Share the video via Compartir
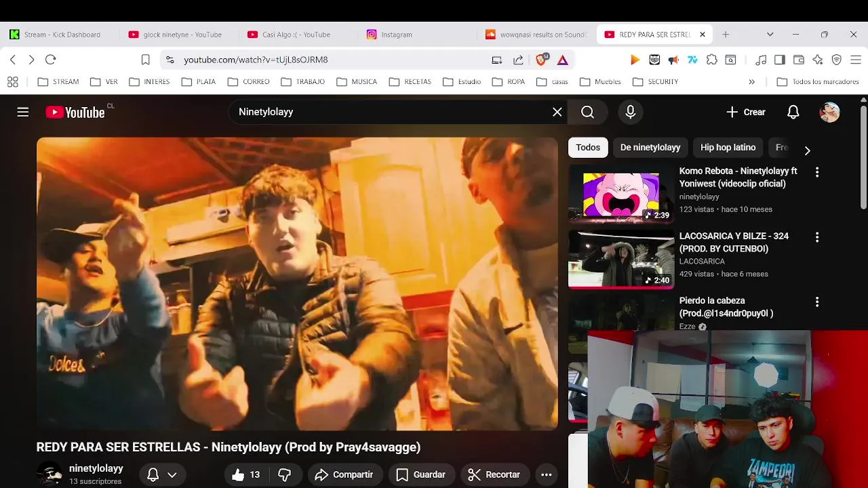 pos(345,474)
